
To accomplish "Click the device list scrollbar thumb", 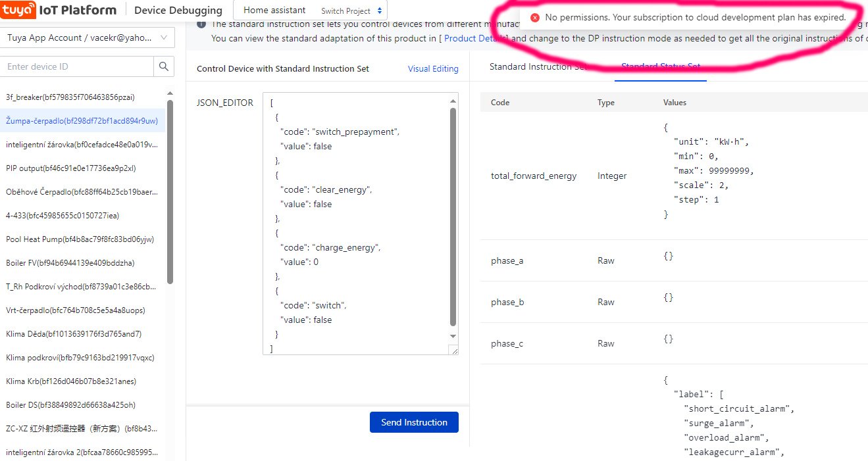I will point(170,191).
